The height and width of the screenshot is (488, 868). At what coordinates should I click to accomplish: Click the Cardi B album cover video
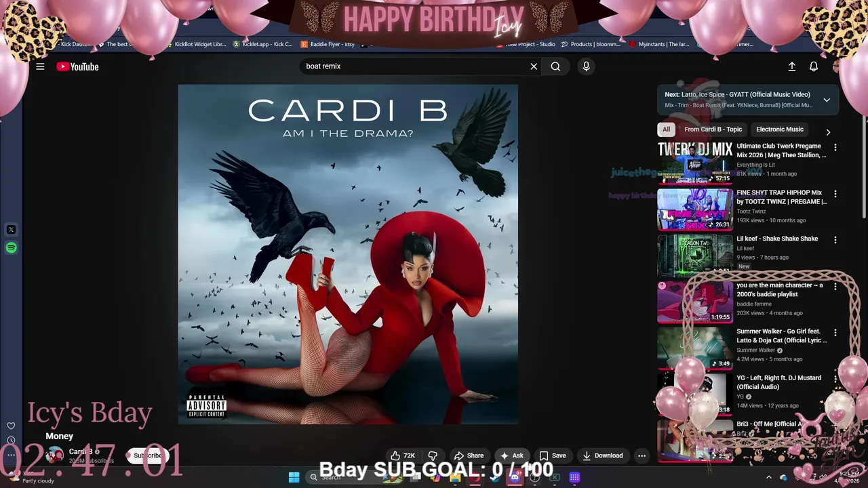348,254
